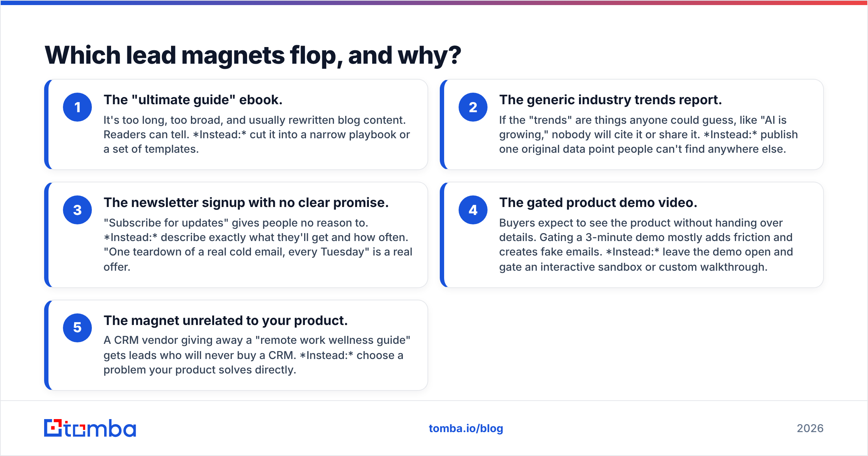Click the CRM vendor description paragraph

tap(257, 355)
